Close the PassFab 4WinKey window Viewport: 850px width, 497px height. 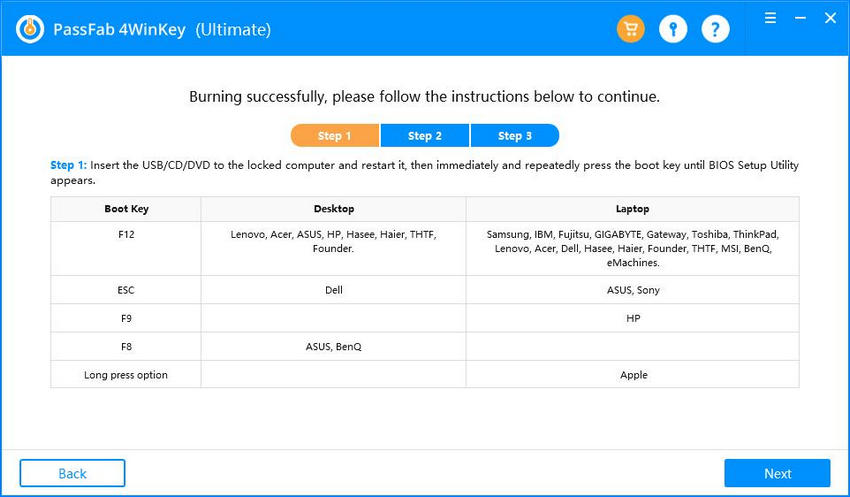pos(829,18)
